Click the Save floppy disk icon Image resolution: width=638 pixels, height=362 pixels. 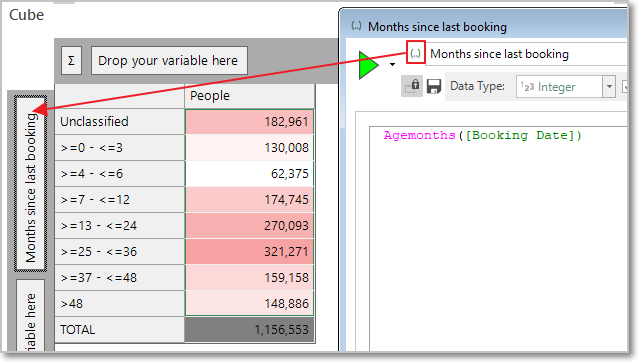(434, 87)
